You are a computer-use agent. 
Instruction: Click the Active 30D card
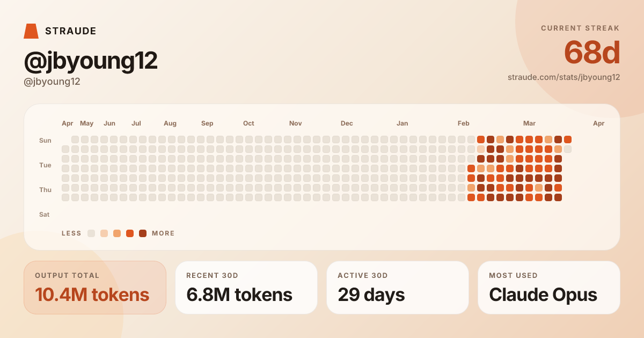pyautogui.click(x=398, y=288)
